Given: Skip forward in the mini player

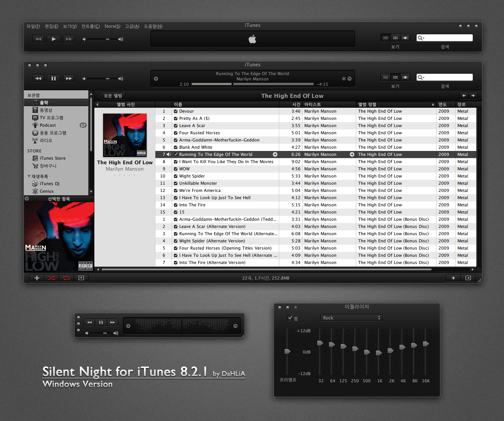Looking at the screenshot, I should pos(112,322).
